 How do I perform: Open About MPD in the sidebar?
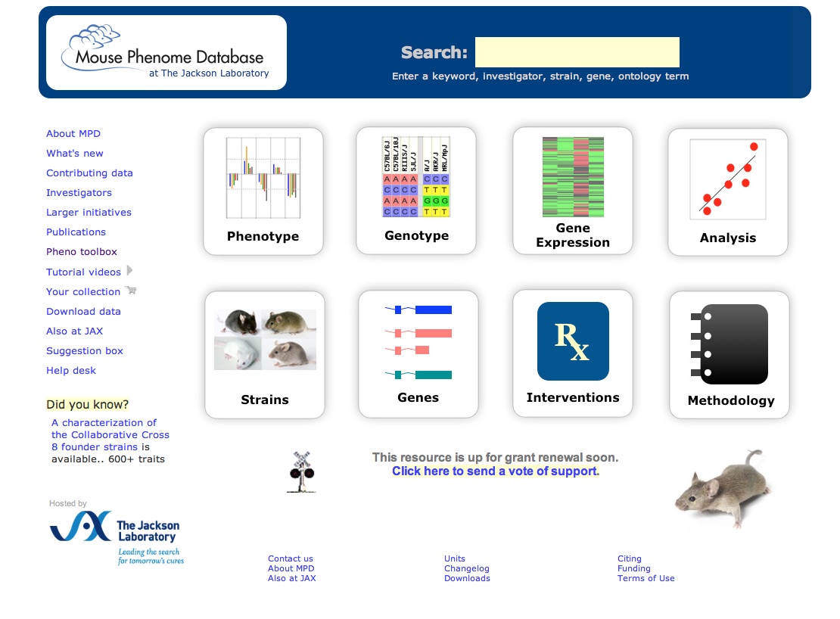click(73, 134)
